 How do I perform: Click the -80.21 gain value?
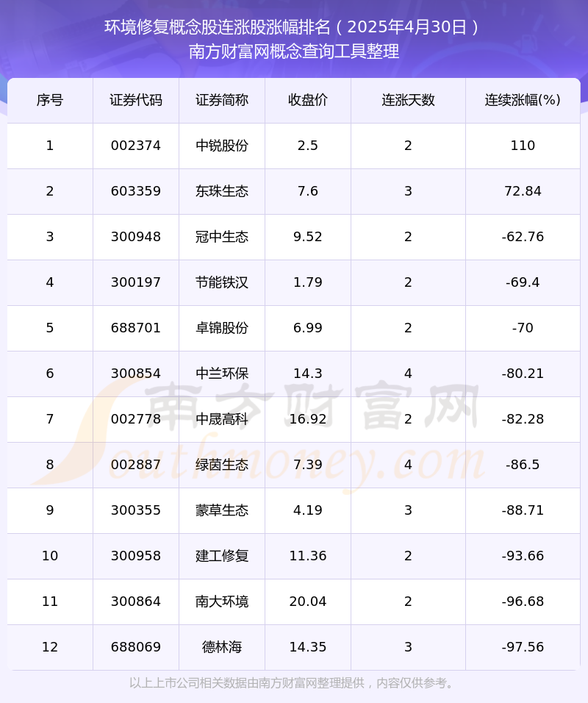[523, 374]
